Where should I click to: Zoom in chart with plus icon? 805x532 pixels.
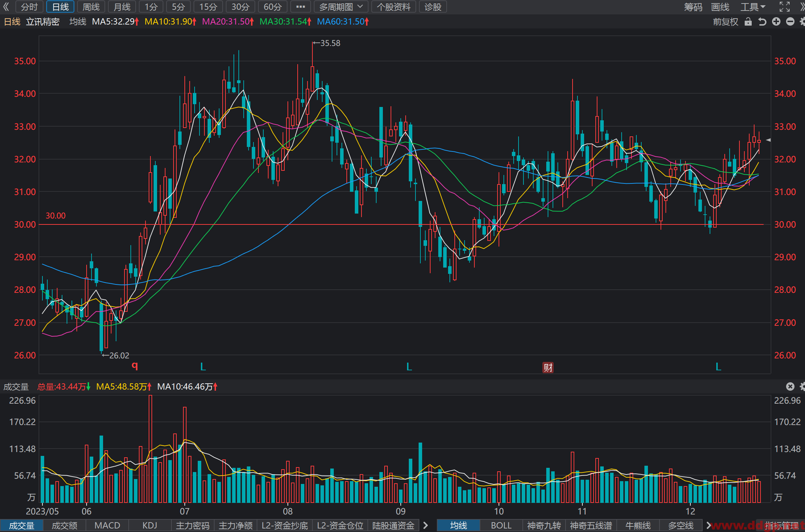tap(776, 22)
